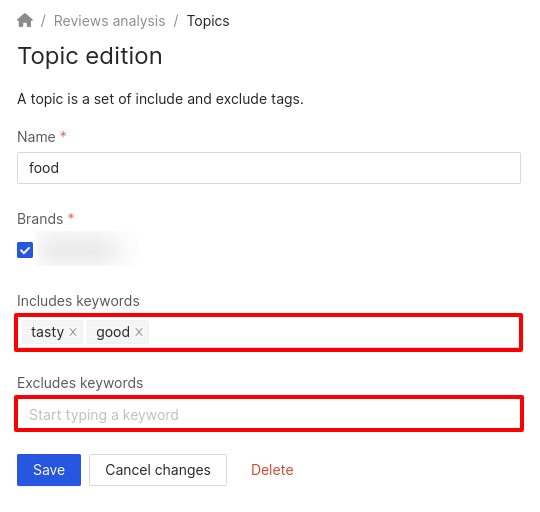The width and height of the screenshot is (540, 512).
Task: Focus the Name field containing 'food'
Action: pyautogui.click(x=269, y=168)
